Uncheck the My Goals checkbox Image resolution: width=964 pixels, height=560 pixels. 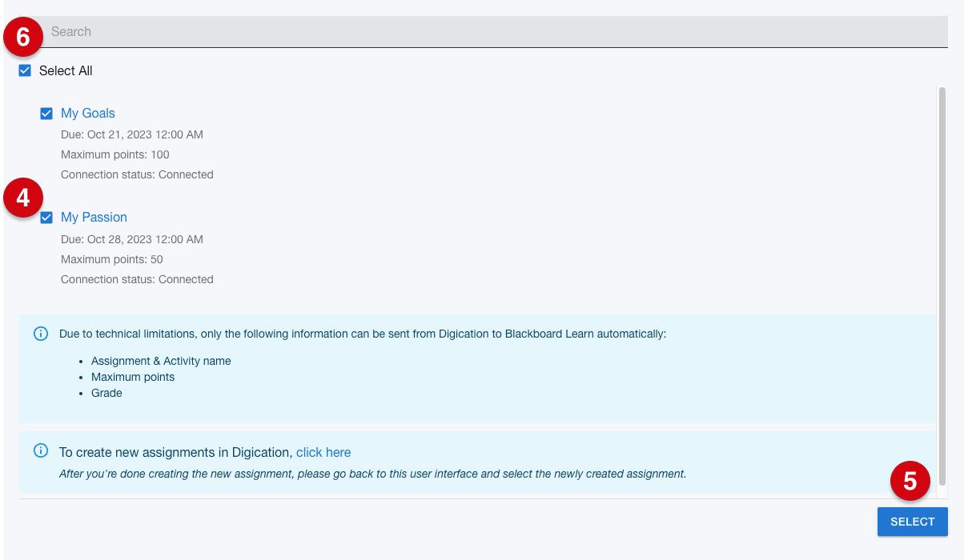click(46, 114)
